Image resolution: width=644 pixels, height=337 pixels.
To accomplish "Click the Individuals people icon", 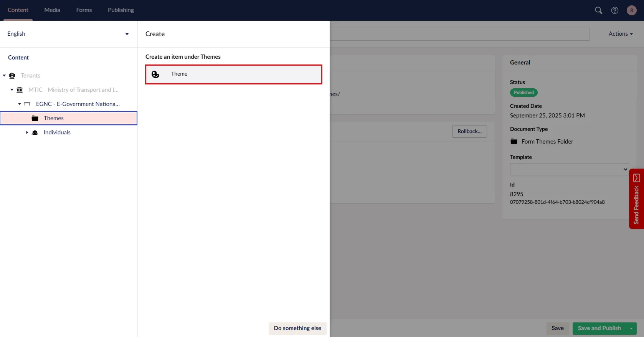I will pos(35,132).
